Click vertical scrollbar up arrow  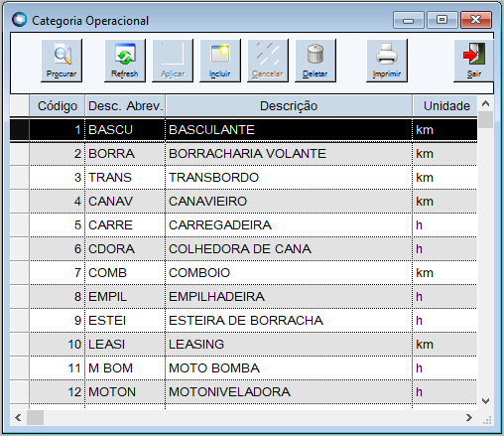coord(485,103)
